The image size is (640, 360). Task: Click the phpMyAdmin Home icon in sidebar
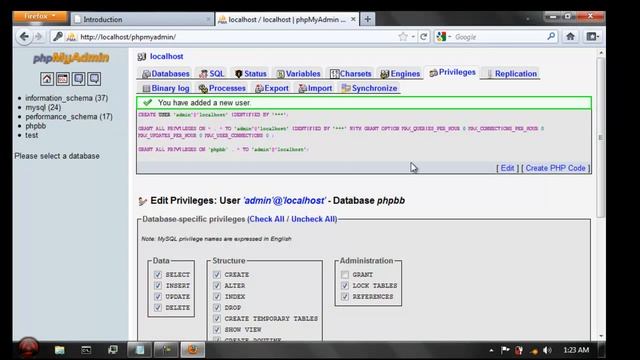[x=47, y=79]
